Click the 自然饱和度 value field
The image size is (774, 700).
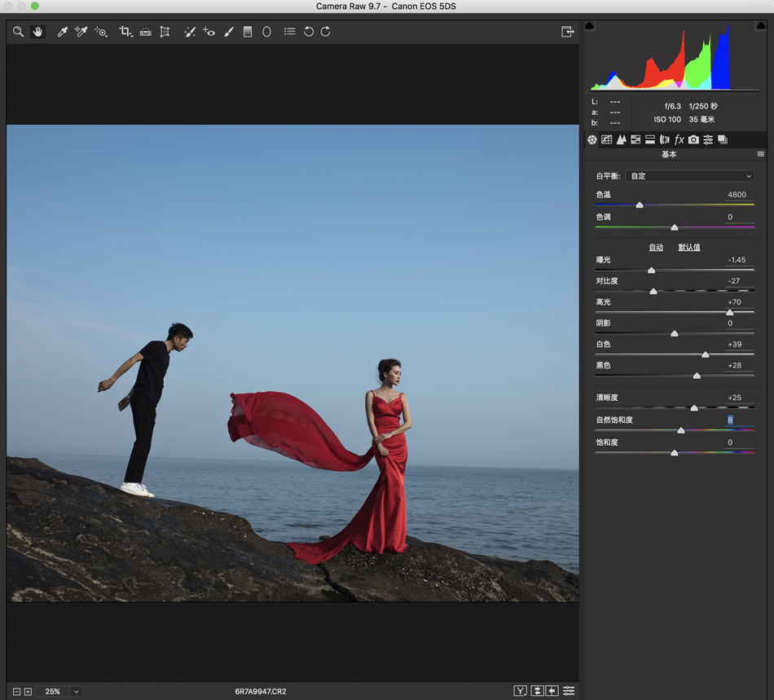740,420
